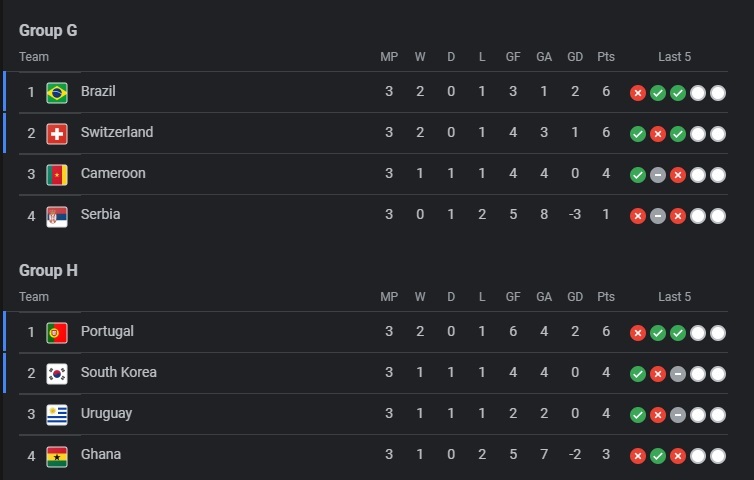The width and height of the screenshot is (754, 480).
Task: Click the South Korea flag icon
Action: coord(57,374)
